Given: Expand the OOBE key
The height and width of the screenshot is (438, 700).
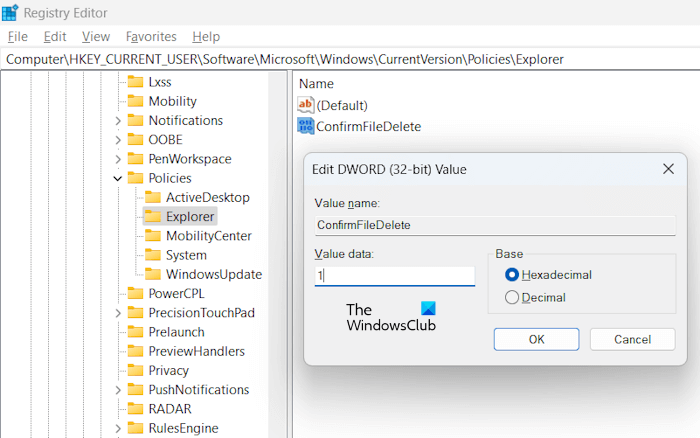Looking at the screenshot, I should tap(118, 140).
